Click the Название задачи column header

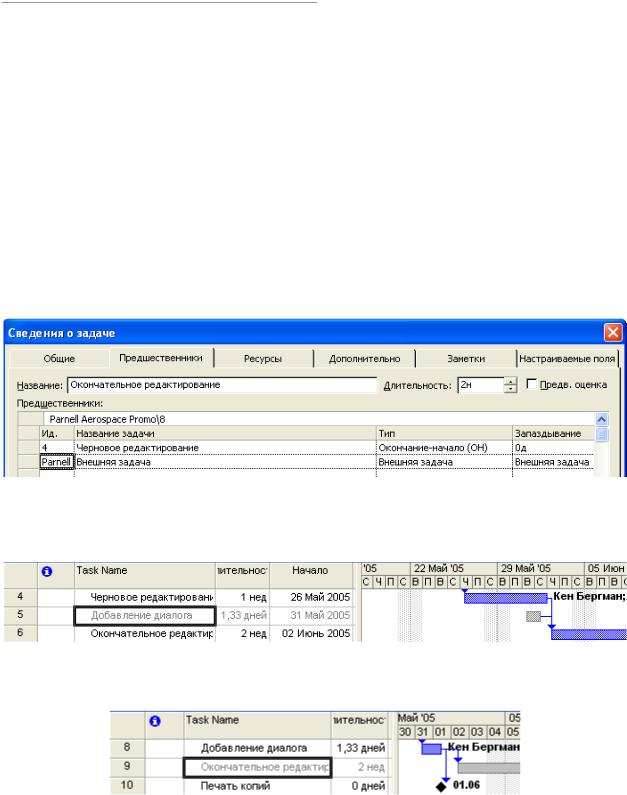coord(225,433)
